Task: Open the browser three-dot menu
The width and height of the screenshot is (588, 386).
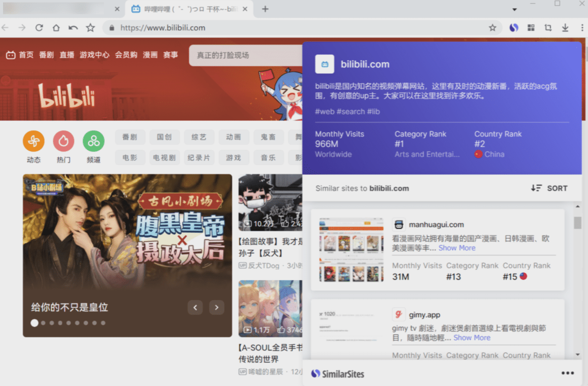Action: (x=582, y=28)
